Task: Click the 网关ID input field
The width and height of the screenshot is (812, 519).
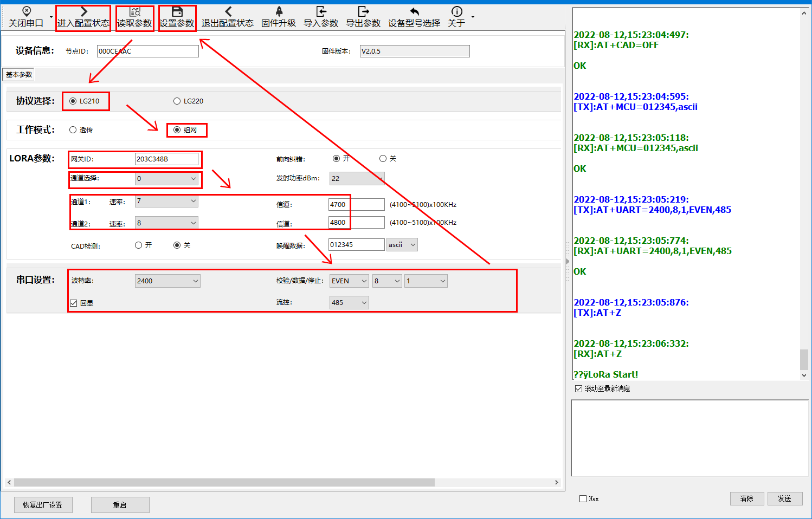Action: (x=166, y=159)
